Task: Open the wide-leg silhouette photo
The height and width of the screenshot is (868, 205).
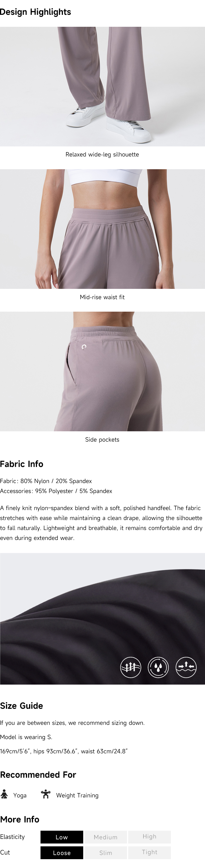Action: [x=102, y=87]
